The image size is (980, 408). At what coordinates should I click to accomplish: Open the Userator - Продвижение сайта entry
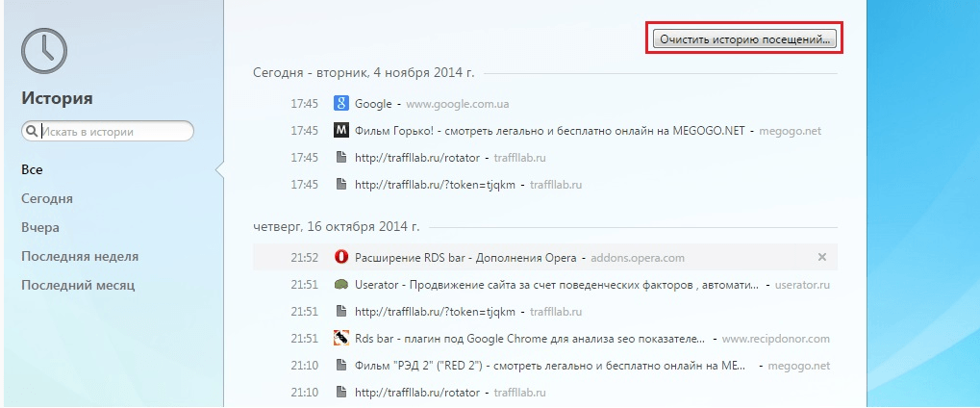pos(558,285)
